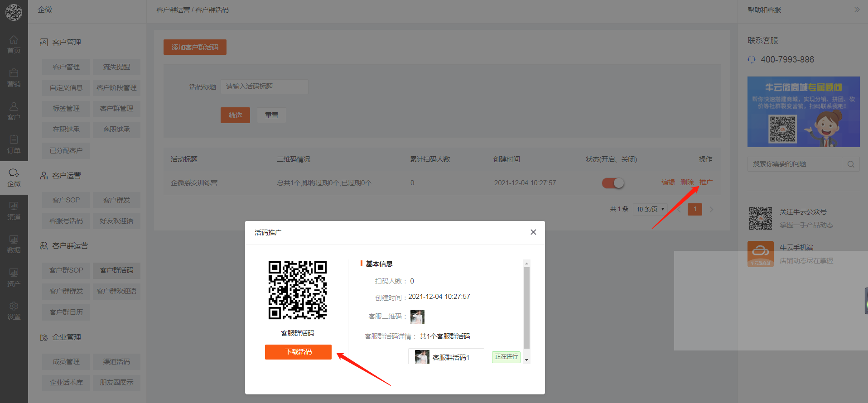Click the round logo avatar at top left

click(x=14, y=12)
